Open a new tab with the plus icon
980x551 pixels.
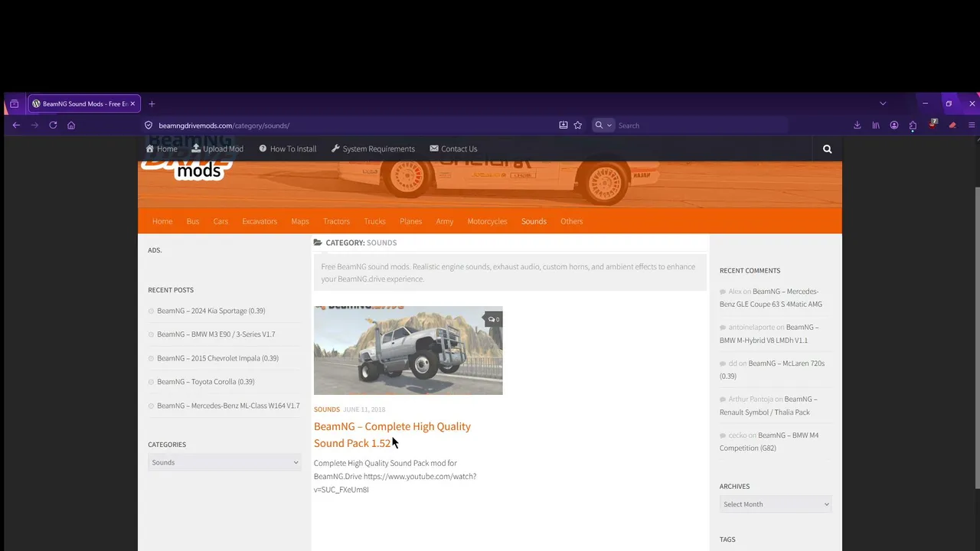click(x=152, y=104)
